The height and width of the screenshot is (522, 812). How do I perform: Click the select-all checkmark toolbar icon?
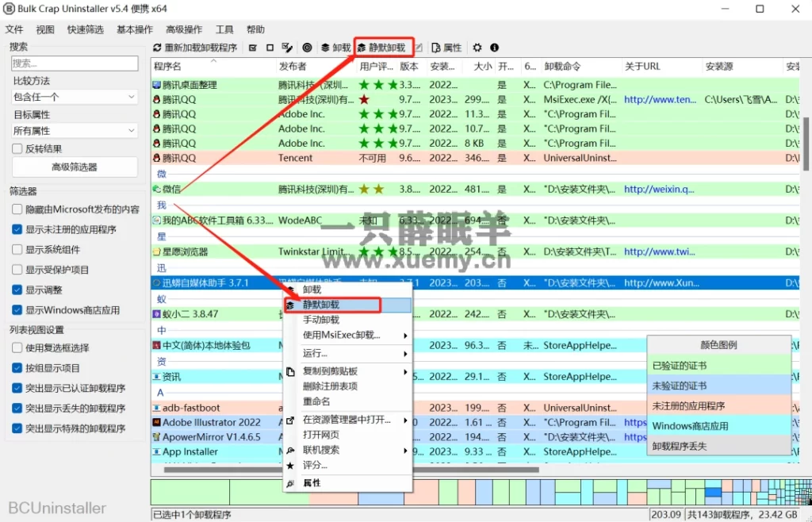(253, 48)
